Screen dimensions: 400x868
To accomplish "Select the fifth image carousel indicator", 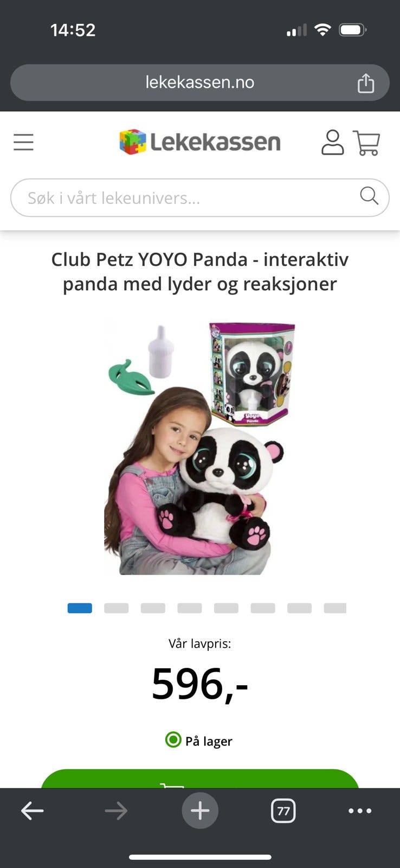I will 226,608.
